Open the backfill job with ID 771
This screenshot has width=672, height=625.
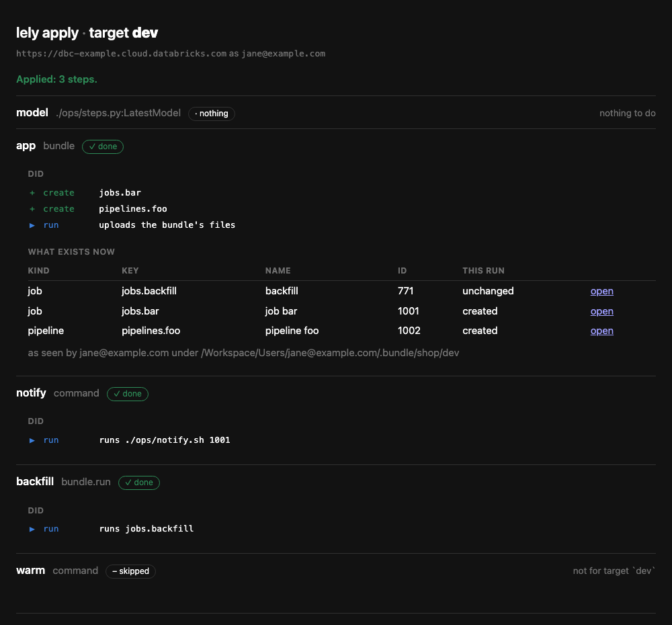click(x=601, y=291)
